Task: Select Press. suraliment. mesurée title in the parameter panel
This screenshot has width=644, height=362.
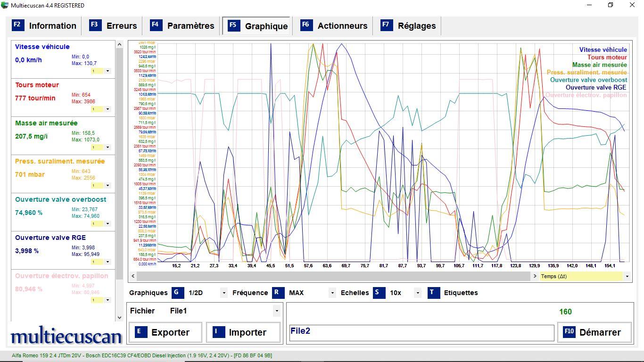Action: [60, 161]
